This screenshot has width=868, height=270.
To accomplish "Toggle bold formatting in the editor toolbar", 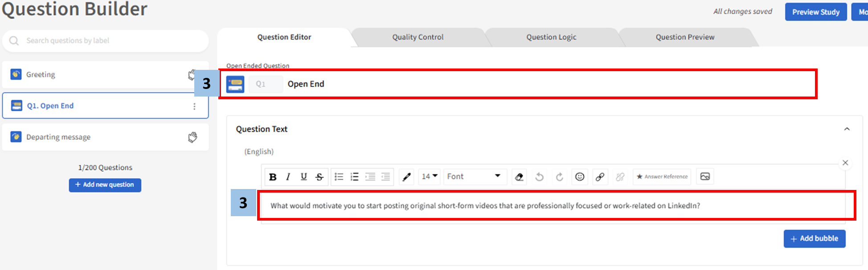I will tap(273, 177).
